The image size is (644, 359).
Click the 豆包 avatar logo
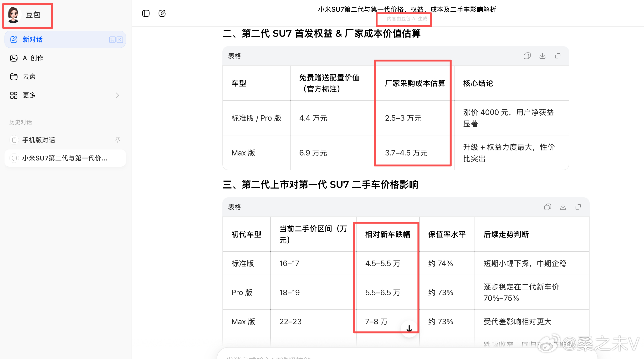(x=14, y=15)
